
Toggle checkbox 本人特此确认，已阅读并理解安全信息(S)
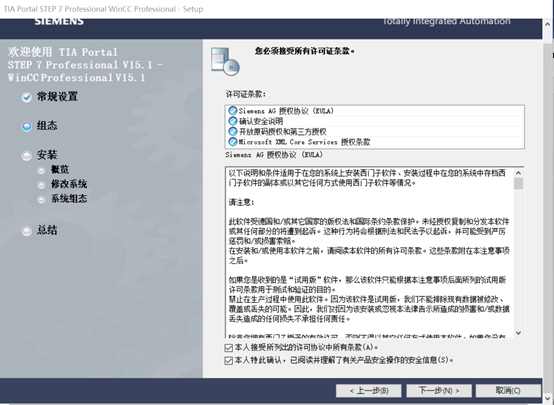click(x=229, y=360)
